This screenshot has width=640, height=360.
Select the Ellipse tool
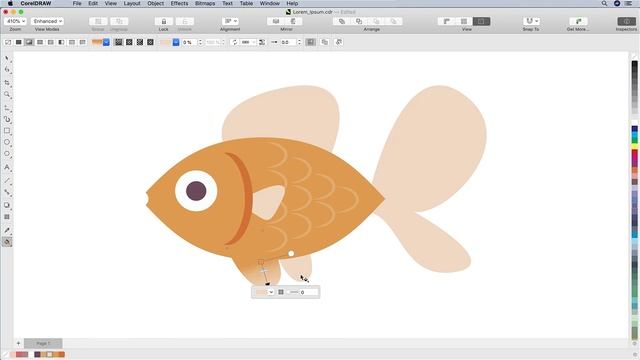click(7, 142)
